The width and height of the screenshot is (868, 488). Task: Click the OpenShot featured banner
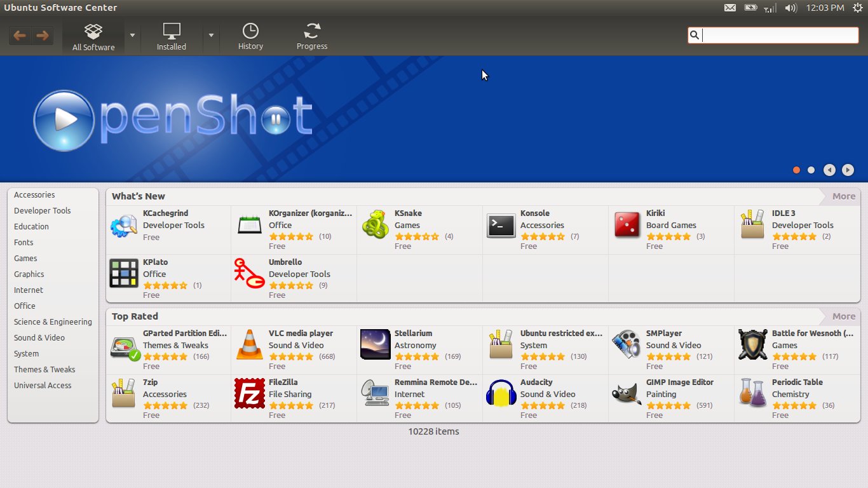coord(434,119)
